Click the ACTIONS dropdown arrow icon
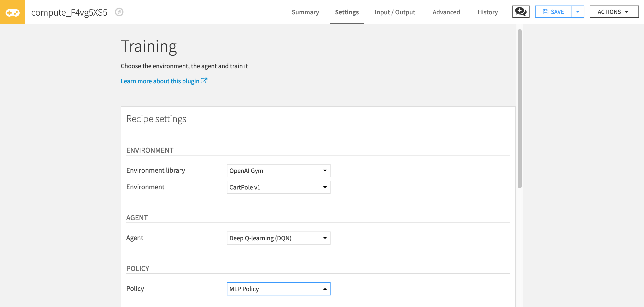 coord(629,12)
